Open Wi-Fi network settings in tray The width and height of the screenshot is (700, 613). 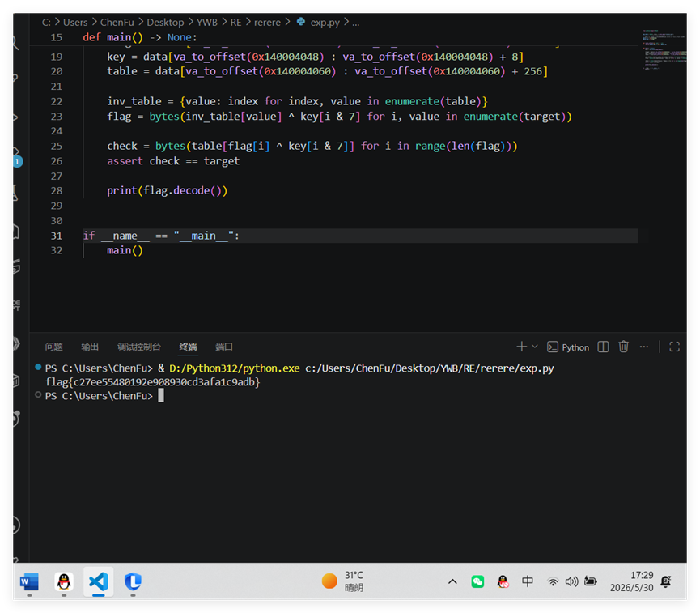(553, 581)
